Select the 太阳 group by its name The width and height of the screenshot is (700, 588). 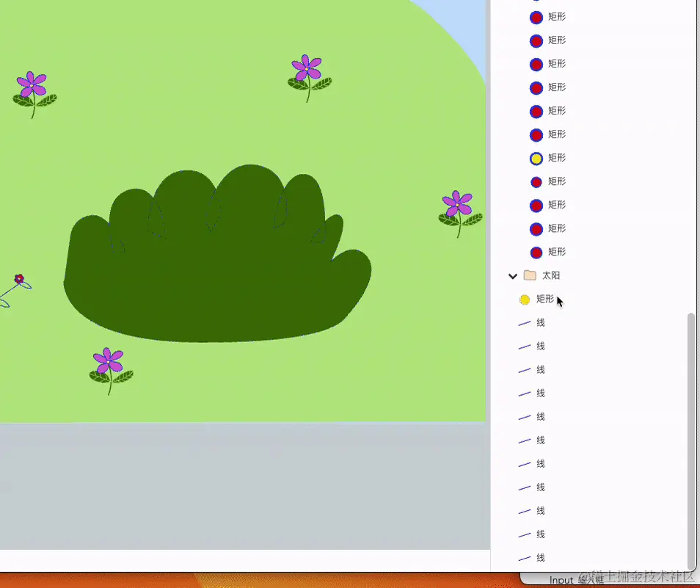pyautogui.click(x=552, y=275)
